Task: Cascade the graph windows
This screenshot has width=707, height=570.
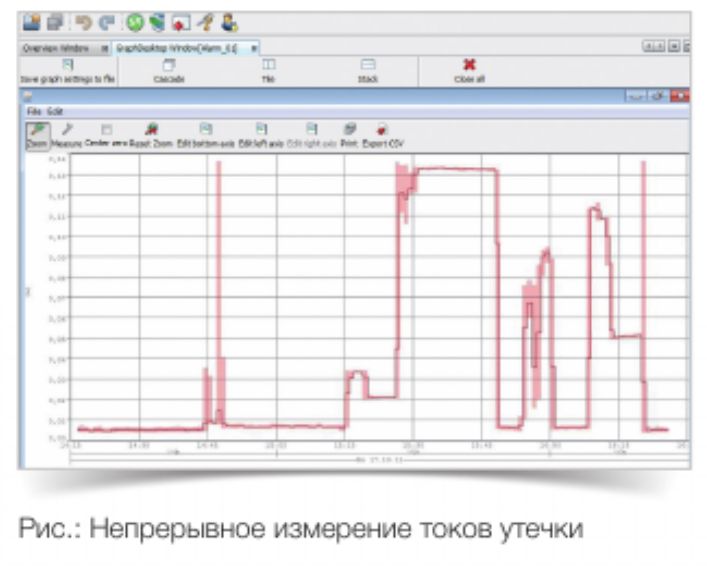Action: pyautogui.click(x=168, y=70)
